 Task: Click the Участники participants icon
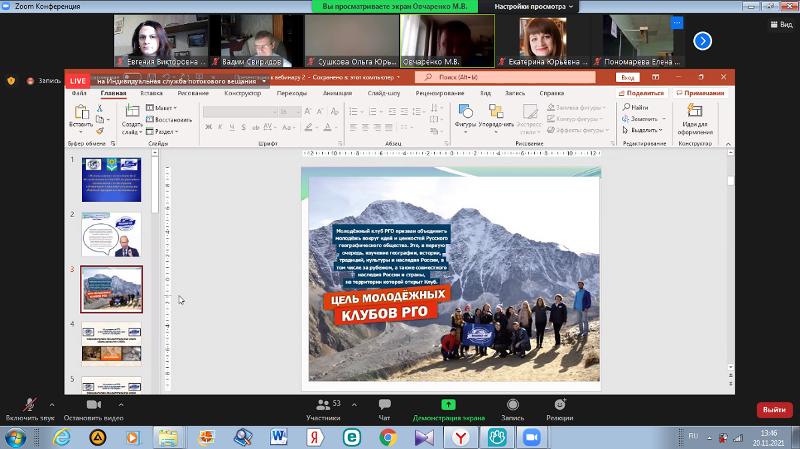pos(324,405)
